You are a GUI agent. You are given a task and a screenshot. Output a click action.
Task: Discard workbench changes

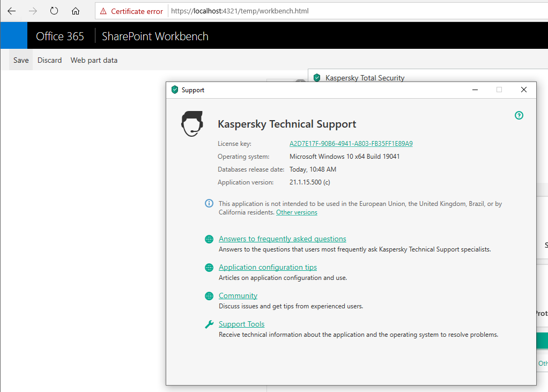pos(50,60)
